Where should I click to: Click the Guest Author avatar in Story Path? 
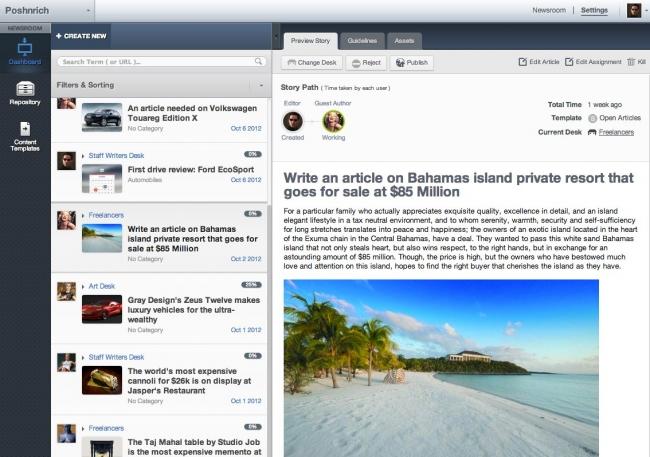tap(333, 121)
